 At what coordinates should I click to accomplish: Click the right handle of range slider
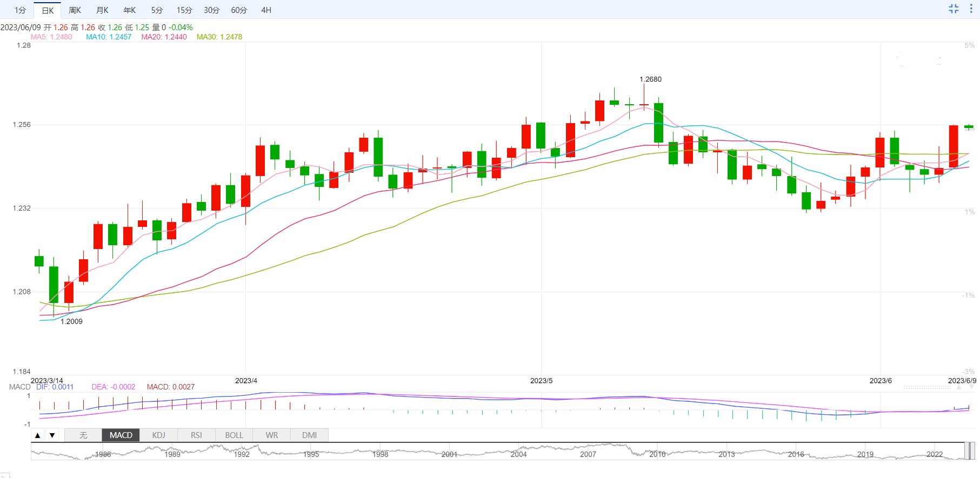pos(972,451)
